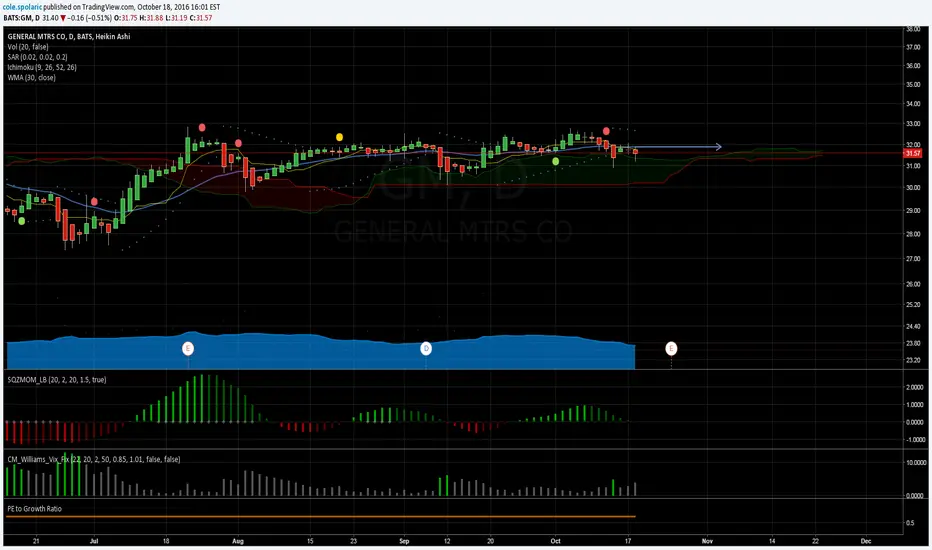Click the red signal dot above the October candles
932x550 pixels.
tap(606, 131)
